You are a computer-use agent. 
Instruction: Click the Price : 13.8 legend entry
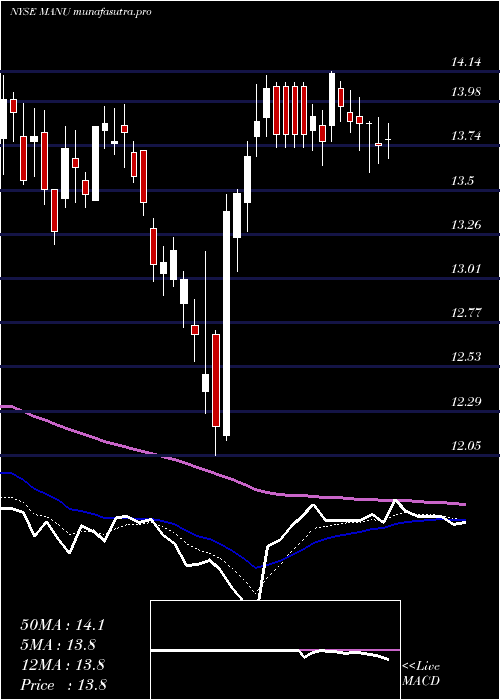pos(63,685)
